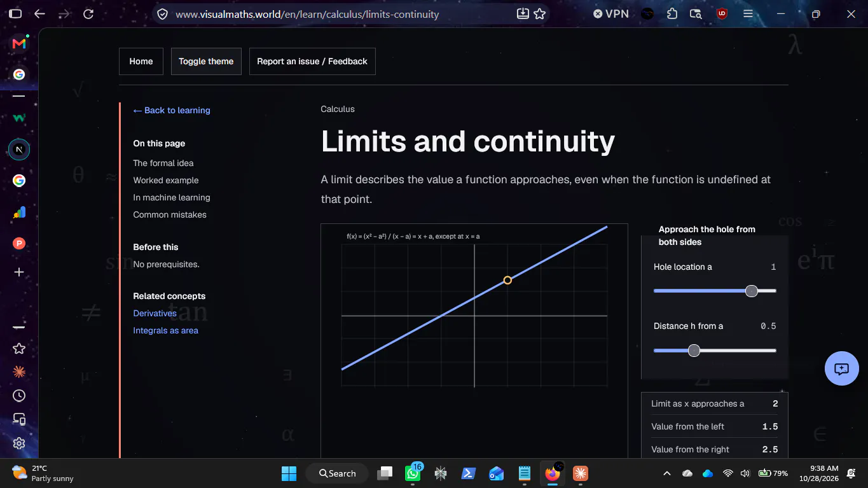Toggle the browser sidebar panel button

tap(16, 14)
